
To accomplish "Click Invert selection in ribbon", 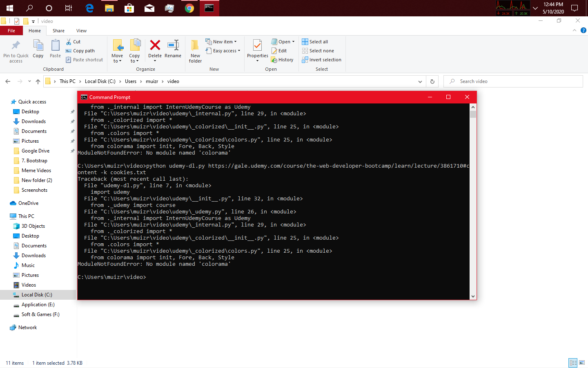I will 321,60.
